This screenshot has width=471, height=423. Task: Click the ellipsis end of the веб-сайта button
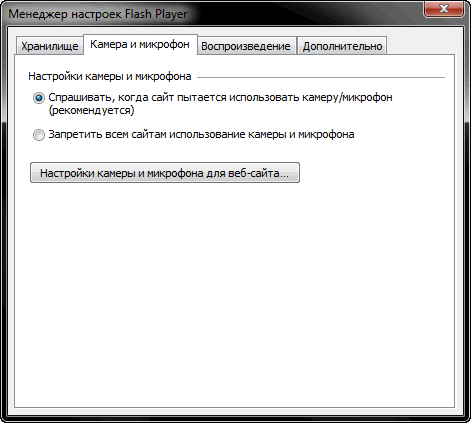284,173
